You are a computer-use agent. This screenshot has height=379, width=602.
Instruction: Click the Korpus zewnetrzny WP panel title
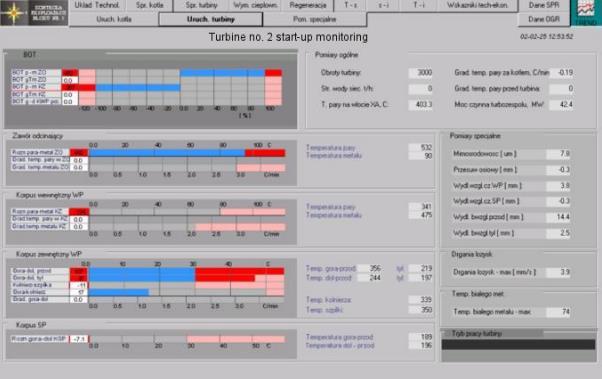click(49, 254)
